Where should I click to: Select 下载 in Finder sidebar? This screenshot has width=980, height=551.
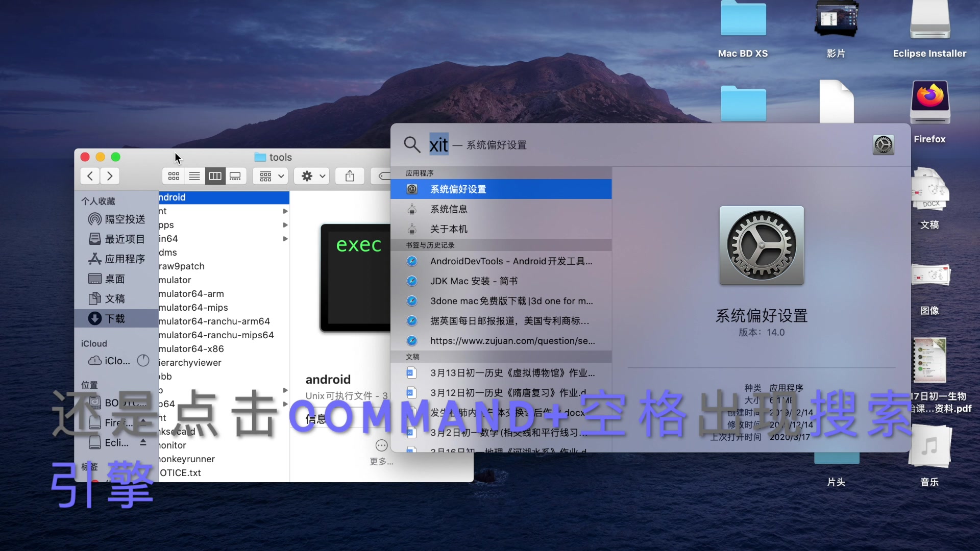115,319
